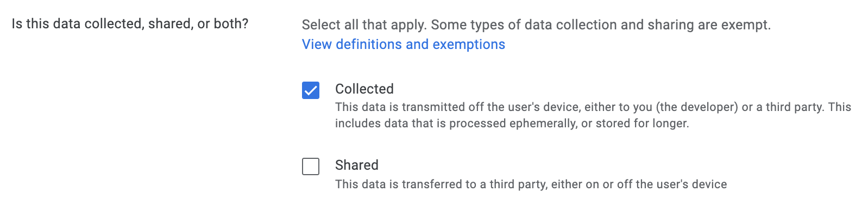Screen dimensions: 868x210
Task: Click the 'Select all that apply' instruction text
Action: tap(364, 24)
